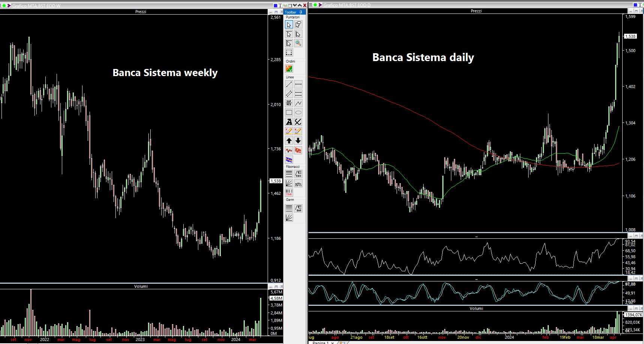
Task: Select the FIBO extension tool
Action: 298,174
